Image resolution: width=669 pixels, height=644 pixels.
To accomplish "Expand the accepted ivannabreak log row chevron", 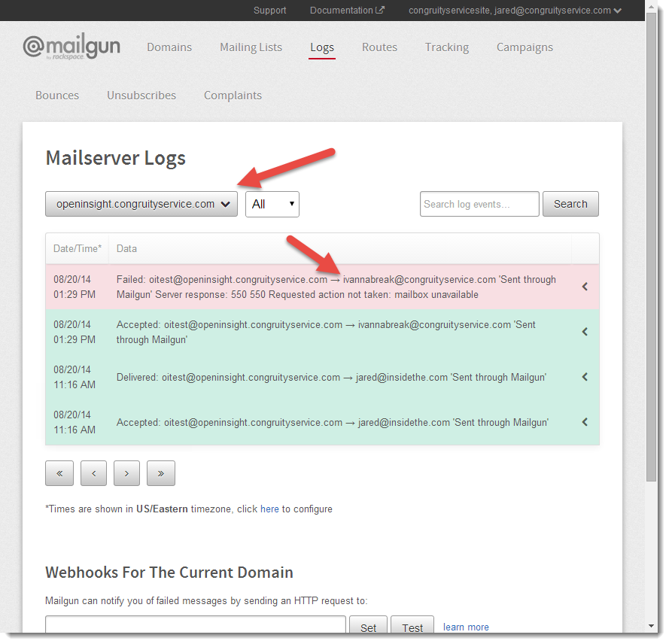I will point(585,332).
